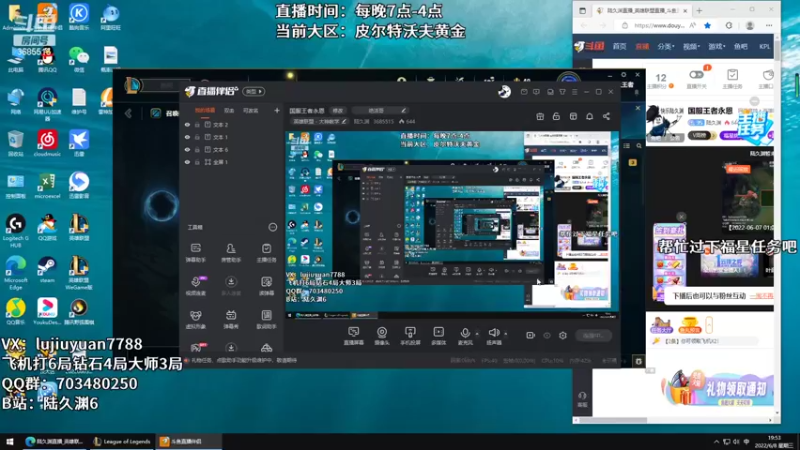The image size is (800, 450).
Task: Expand microphone options arrow
Action: tap(477, 334)
